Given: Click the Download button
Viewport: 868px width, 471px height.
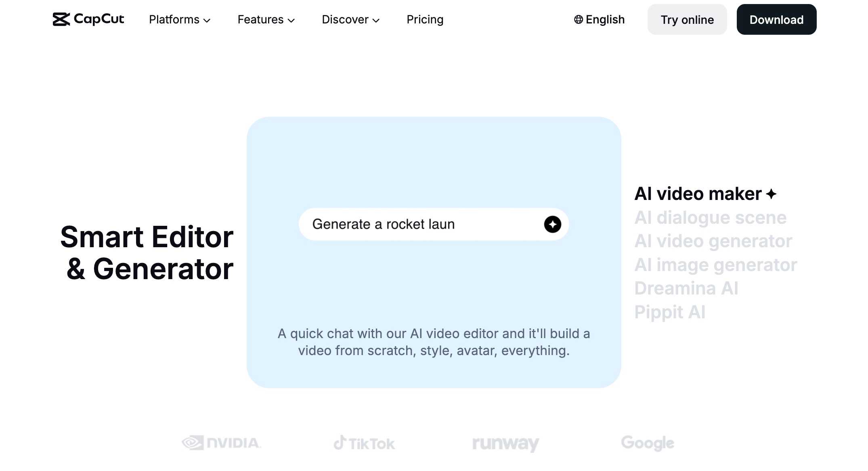Looking at the screenshot, I should pyautogui.click(x=776, y=19).
